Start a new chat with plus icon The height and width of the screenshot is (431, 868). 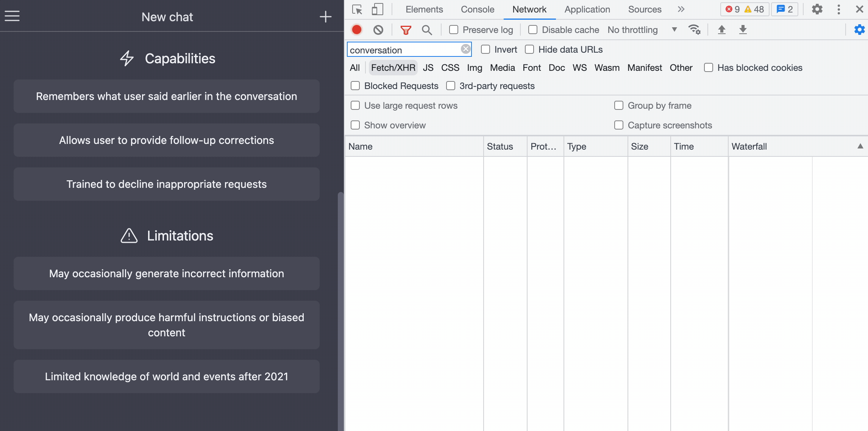tap(325, 17)
